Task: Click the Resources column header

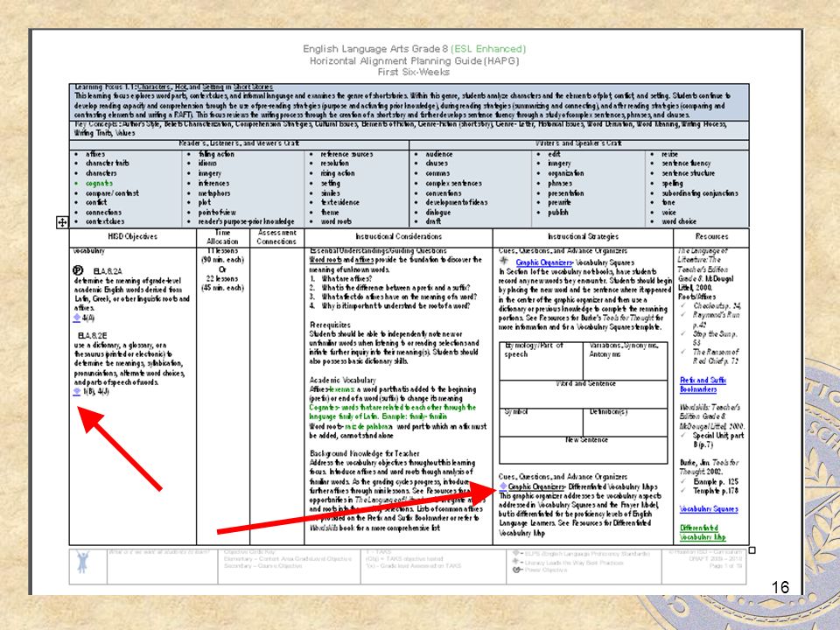Action: pyautogui.click(x=711, y=236)
